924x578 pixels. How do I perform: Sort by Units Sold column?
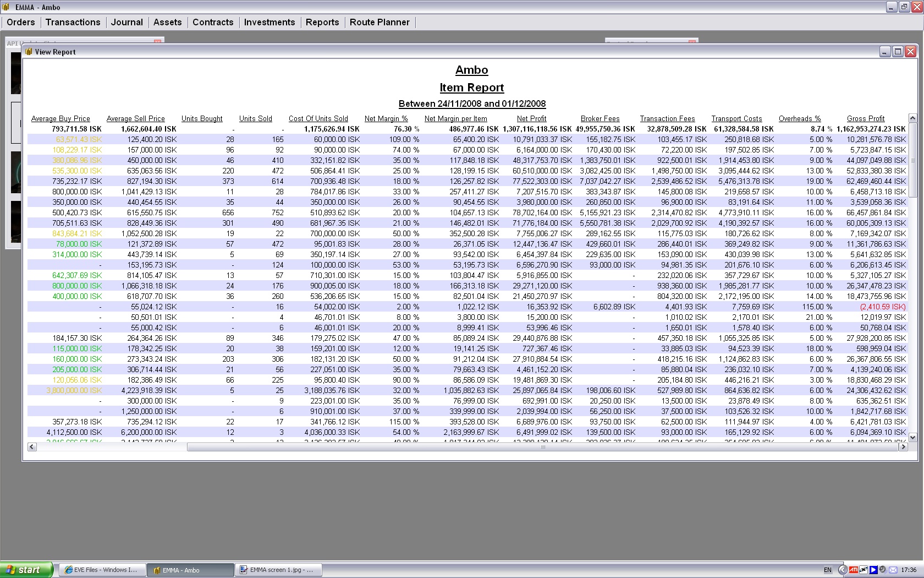pos(256,118)
